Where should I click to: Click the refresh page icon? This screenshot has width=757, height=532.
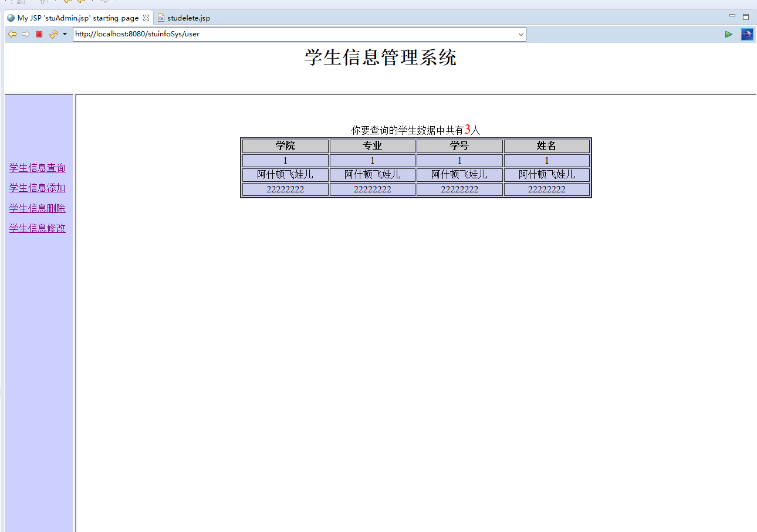tap(53, 34)
